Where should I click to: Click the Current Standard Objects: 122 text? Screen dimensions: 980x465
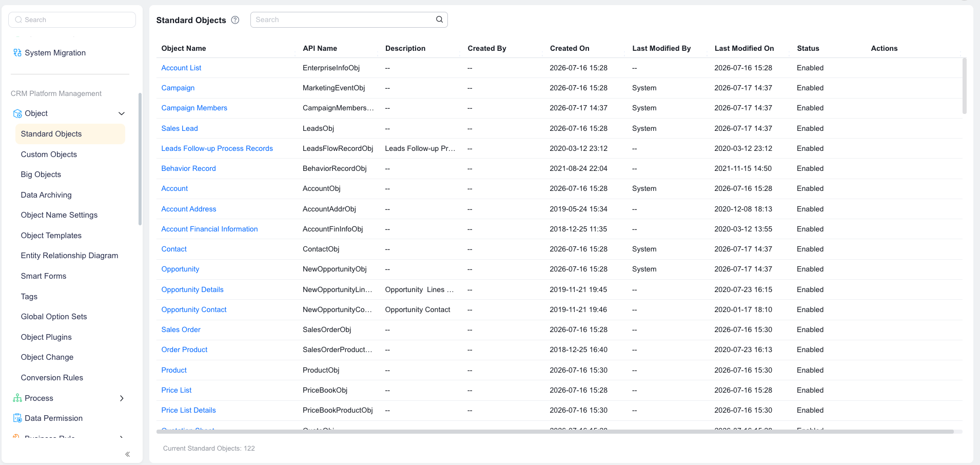[209, 449]
